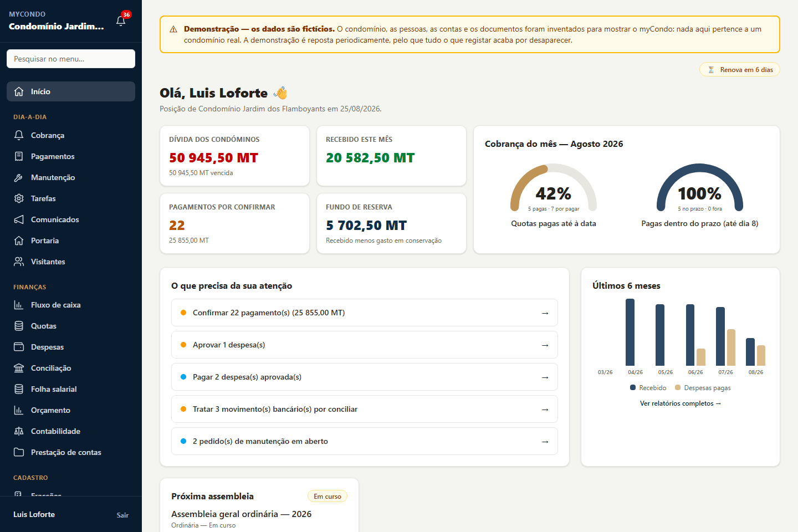
Task: Click the Fundo de reserva card
Action: click(x=391, y=223)
